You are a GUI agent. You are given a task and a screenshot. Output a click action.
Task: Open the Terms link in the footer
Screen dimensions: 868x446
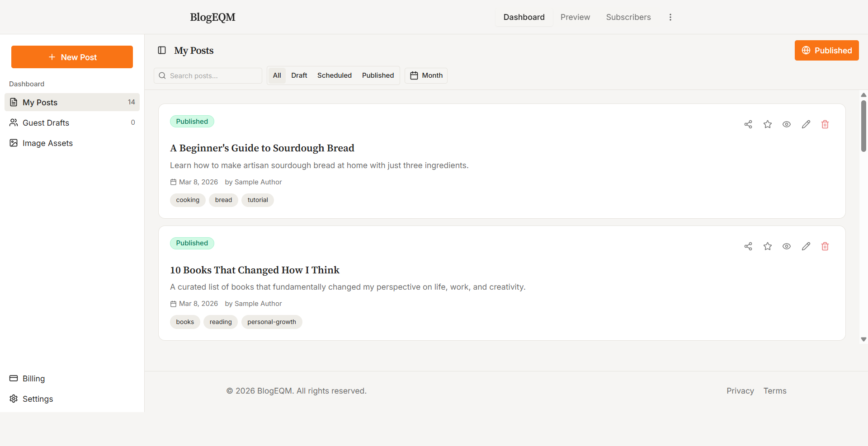coord(775,391)
